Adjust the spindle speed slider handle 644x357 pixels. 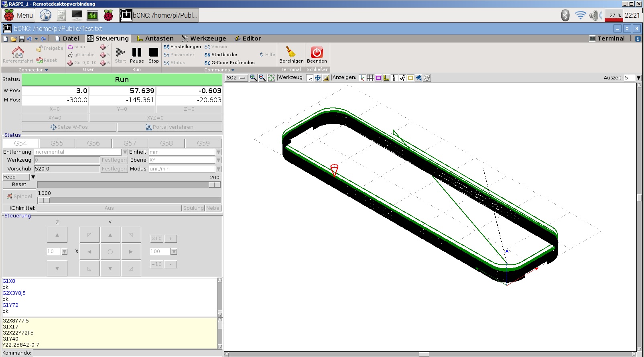point(43,200)
